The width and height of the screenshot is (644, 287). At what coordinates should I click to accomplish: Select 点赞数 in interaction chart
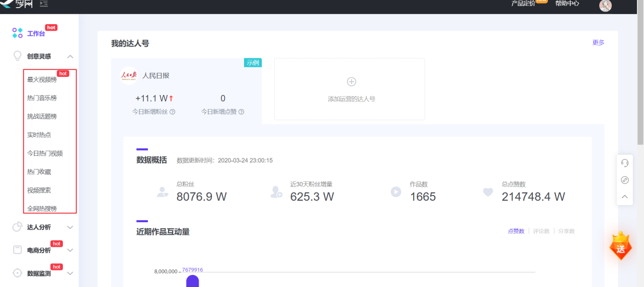tap(516, 231)
